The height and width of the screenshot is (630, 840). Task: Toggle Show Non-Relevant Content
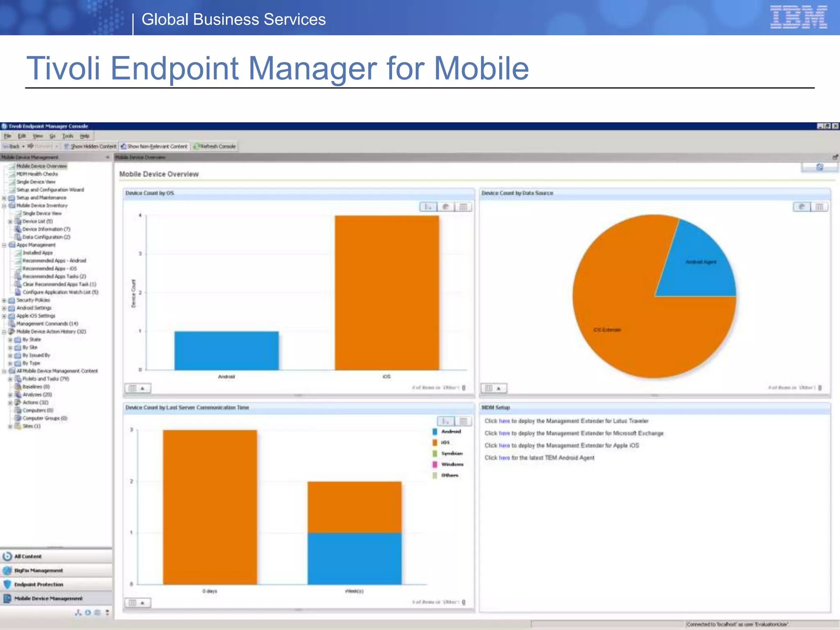[154, 146]
